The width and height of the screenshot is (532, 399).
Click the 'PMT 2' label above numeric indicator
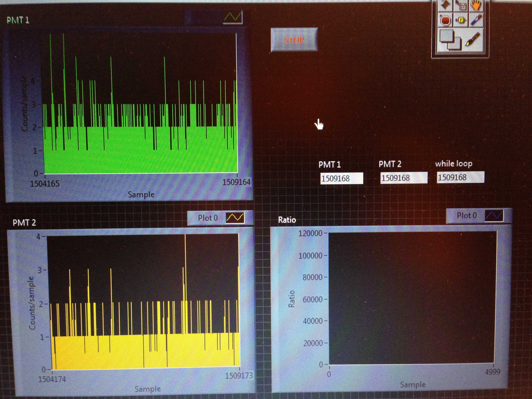point(390,164)
